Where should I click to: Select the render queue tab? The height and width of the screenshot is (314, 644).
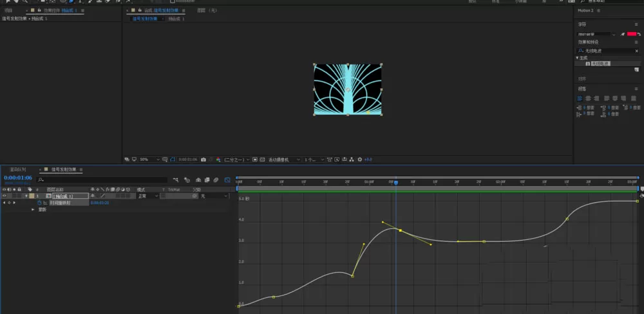point(17,169)
